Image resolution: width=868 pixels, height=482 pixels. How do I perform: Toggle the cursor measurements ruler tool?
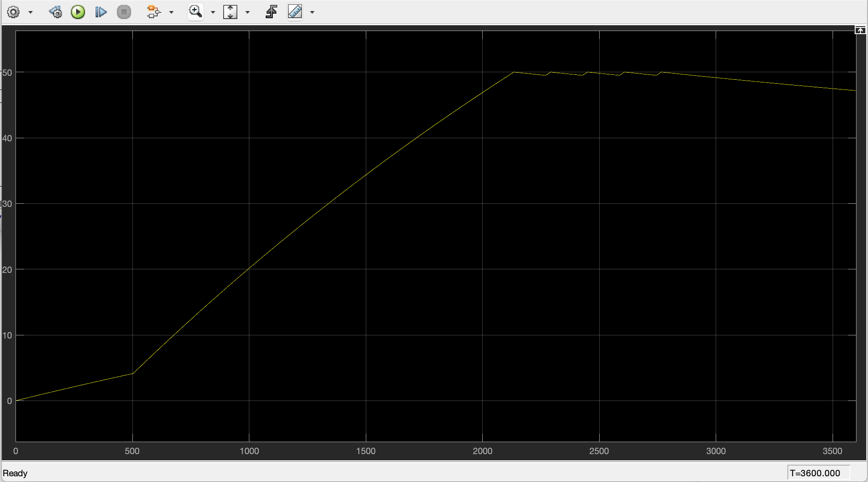click(295, 12)
